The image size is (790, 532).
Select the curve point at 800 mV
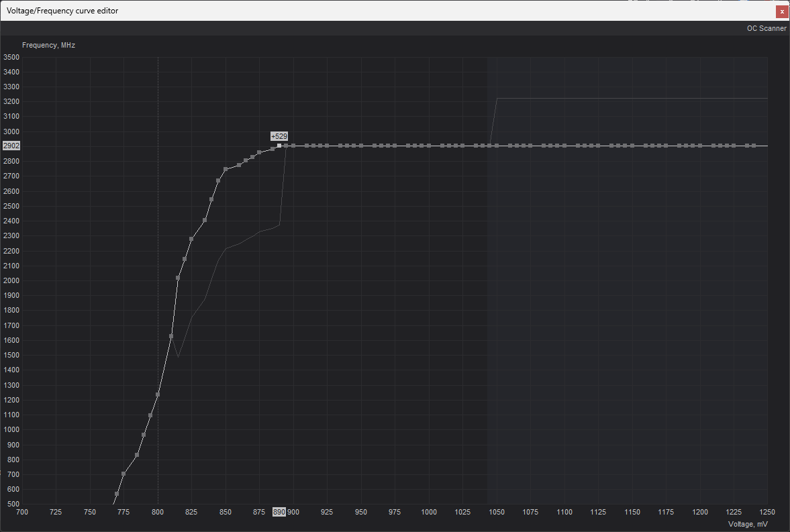click(x=158, y=394)
